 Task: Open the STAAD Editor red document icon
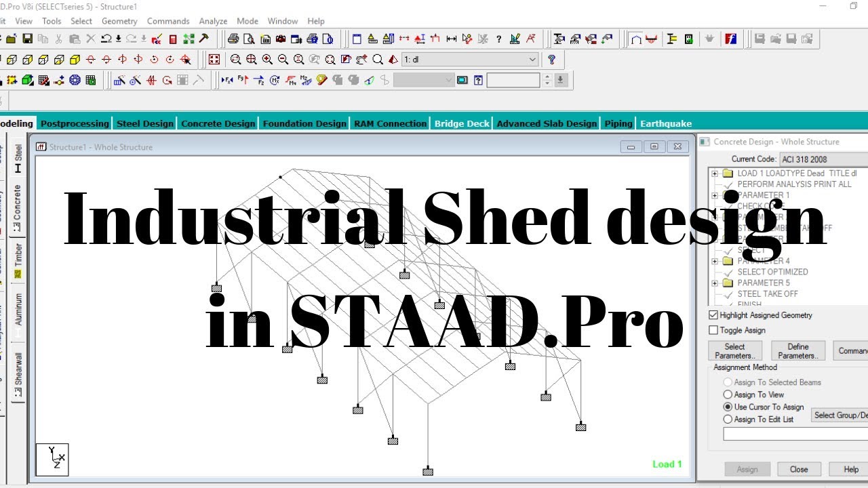[172, 39]
